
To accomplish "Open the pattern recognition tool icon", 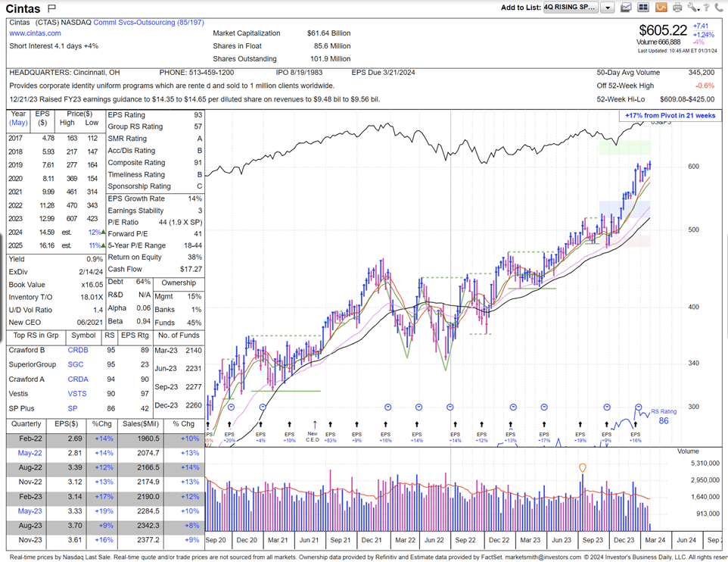I will [x=661, y=7].
